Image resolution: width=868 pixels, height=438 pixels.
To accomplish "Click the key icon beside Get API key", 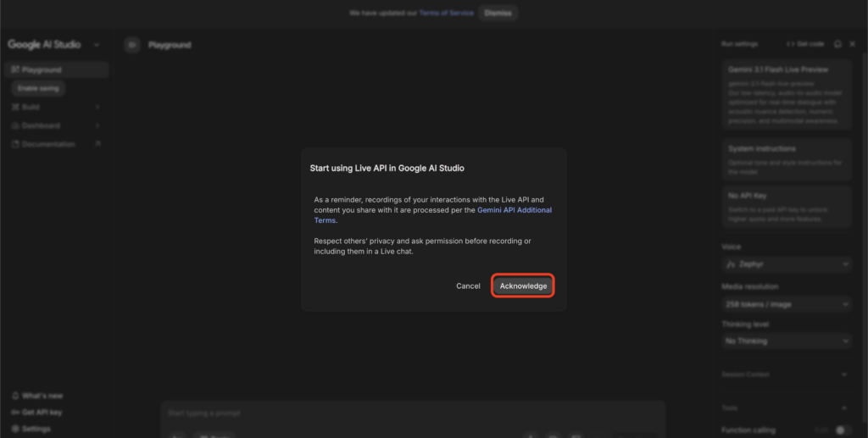I will point(15,413).
